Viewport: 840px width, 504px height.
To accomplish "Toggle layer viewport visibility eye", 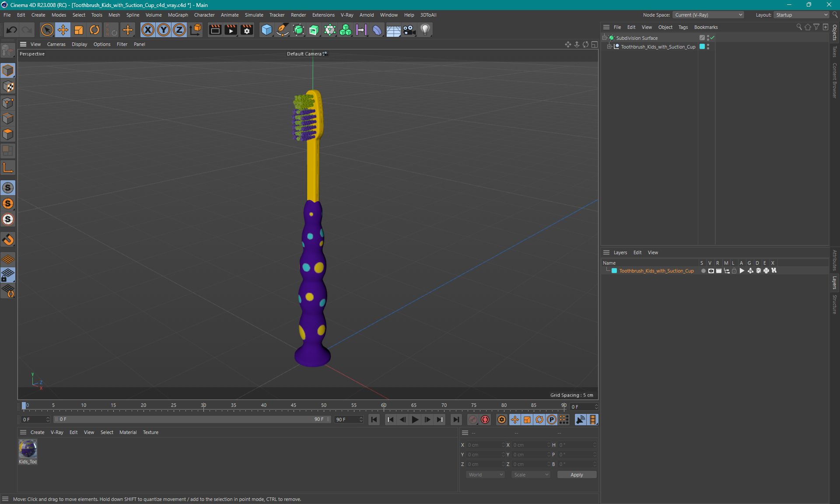I will click(711, 271).
